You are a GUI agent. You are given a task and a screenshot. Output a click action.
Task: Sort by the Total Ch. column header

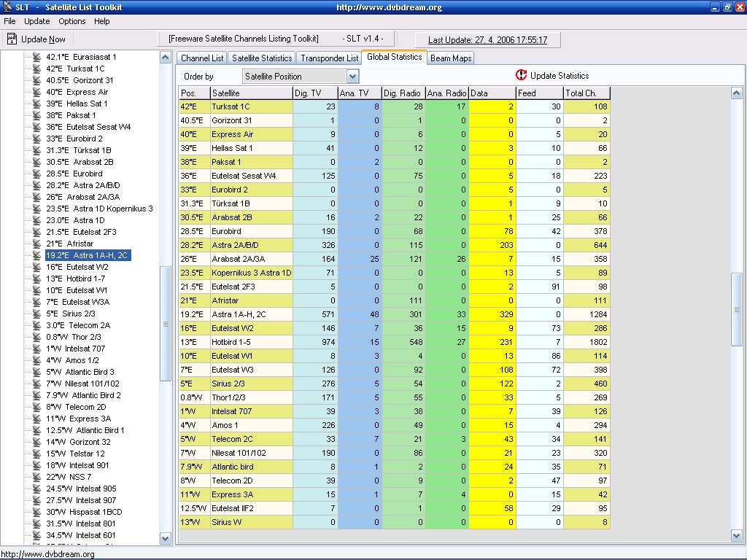(x=587, y=93)
